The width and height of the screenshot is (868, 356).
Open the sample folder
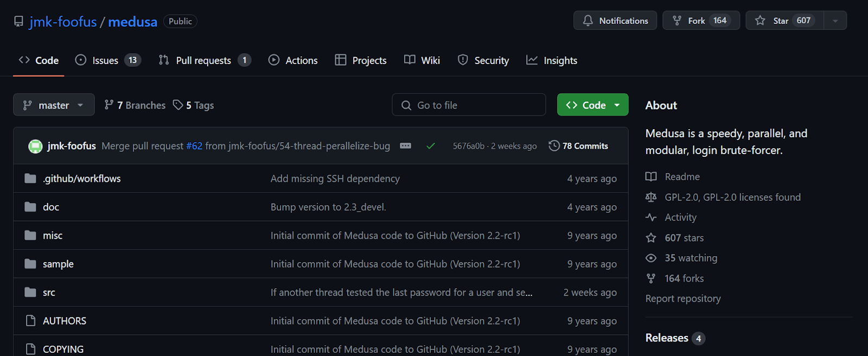point(58,264)
